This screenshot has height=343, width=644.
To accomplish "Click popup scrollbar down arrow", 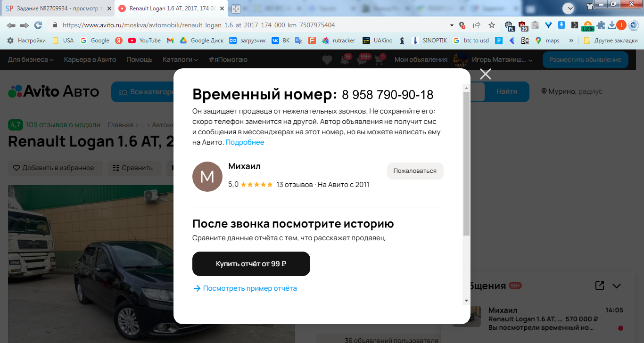I will click(x=466, y=300).
